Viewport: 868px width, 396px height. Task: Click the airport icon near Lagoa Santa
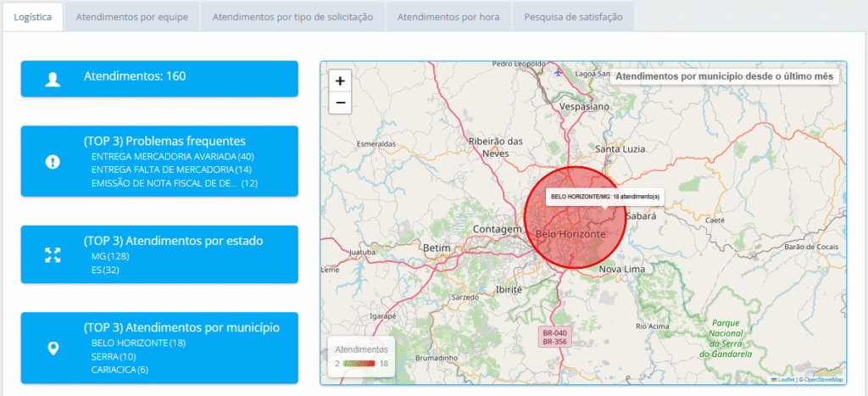click(x=557, y=72)
